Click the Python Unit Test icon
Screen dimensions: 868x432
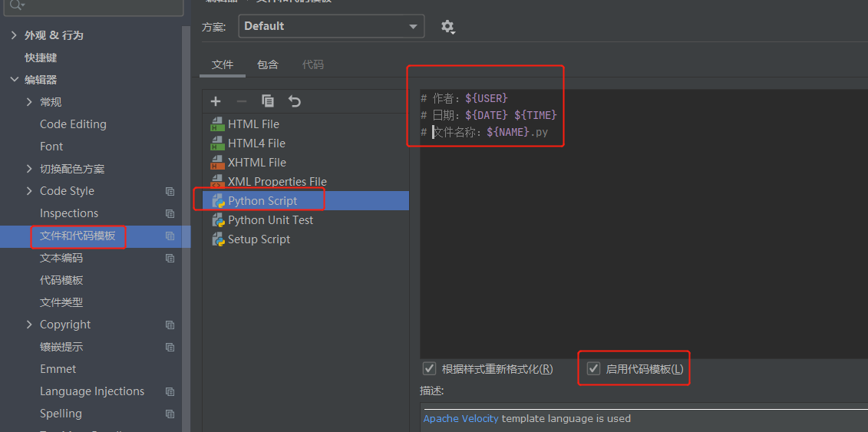tap(217, 220)
